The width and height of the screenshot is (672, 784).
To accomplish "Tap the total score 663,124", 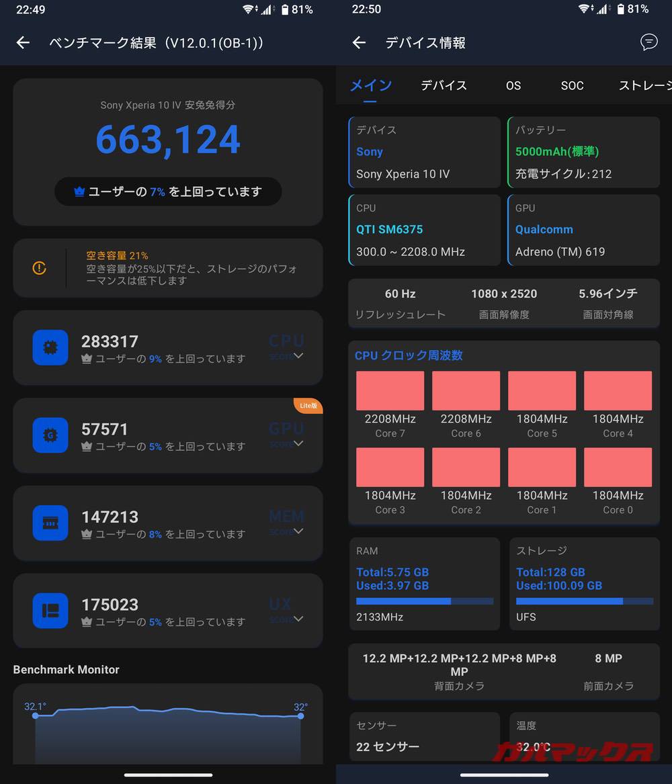I will click(168, 140).
